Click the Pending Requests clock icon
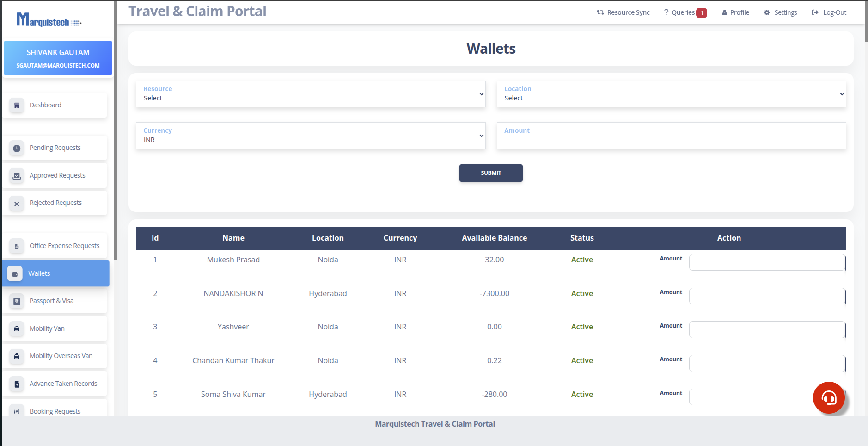868x446 pixels. click(17, 149)
